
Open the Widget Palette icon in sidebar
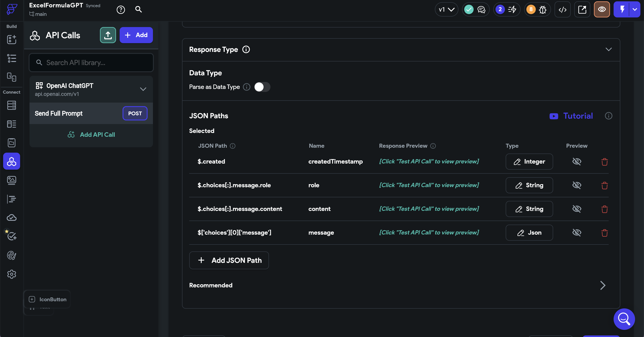[11, 40]
